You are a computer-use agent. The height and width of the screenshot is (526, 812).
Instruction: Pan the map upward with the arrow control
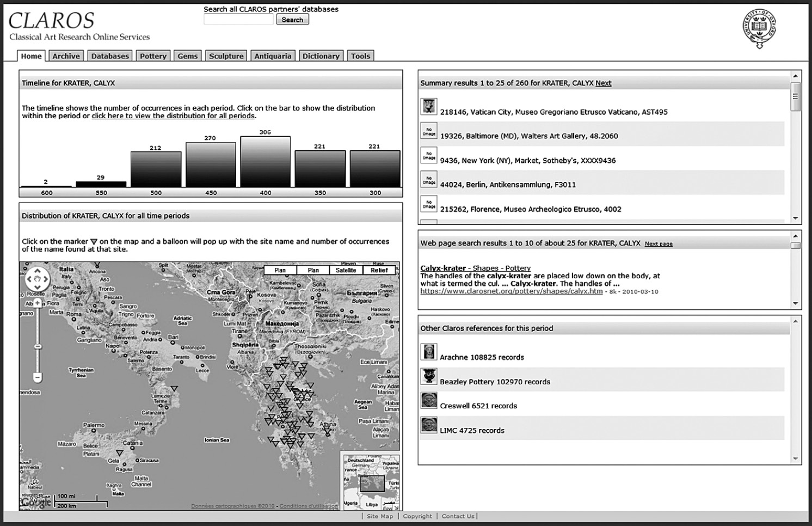coord(37,271)
